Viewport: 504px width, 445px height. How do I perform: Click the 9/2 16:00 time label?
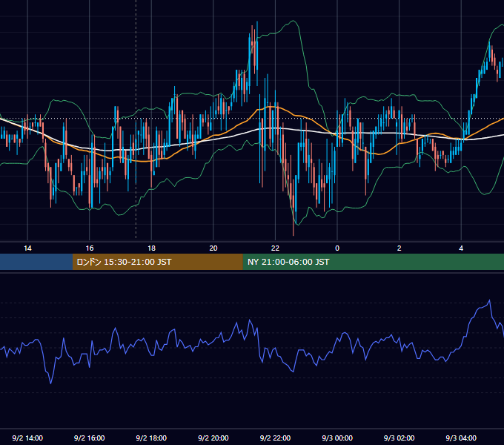click(90, 438)
